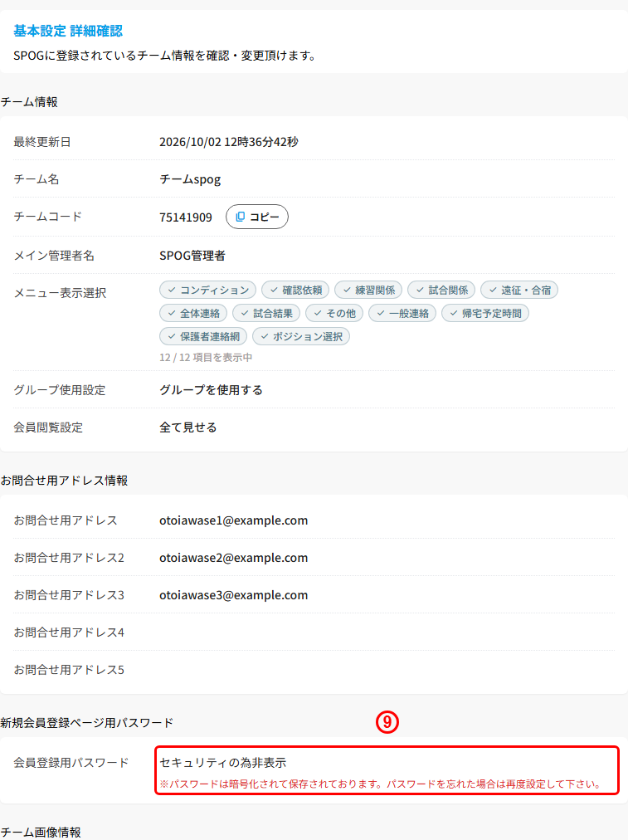Click the 全て見せる value
Viewport: 628px width, 840px height.
coord(188,427)
